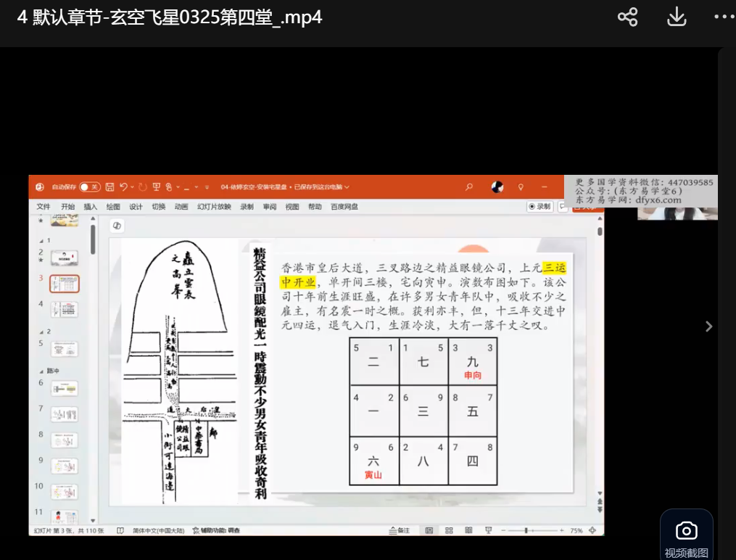Click the search magnifier in PowerPoint title bar
736x560 pixels.
[469, 187]
